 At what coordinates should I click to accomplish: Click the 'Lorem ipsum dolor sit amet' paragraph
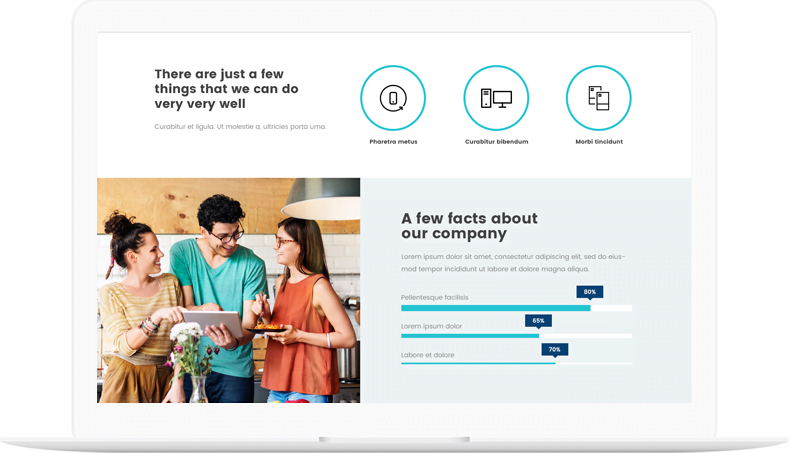point(513,263)
